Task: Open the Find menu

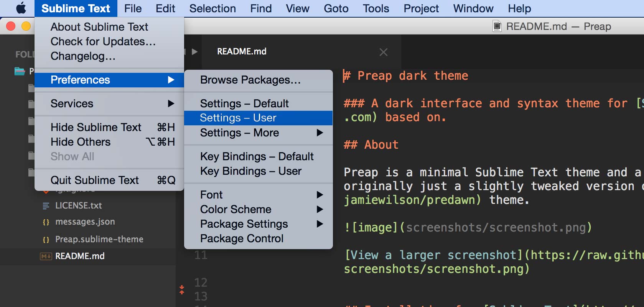Action: click(261, 8)
